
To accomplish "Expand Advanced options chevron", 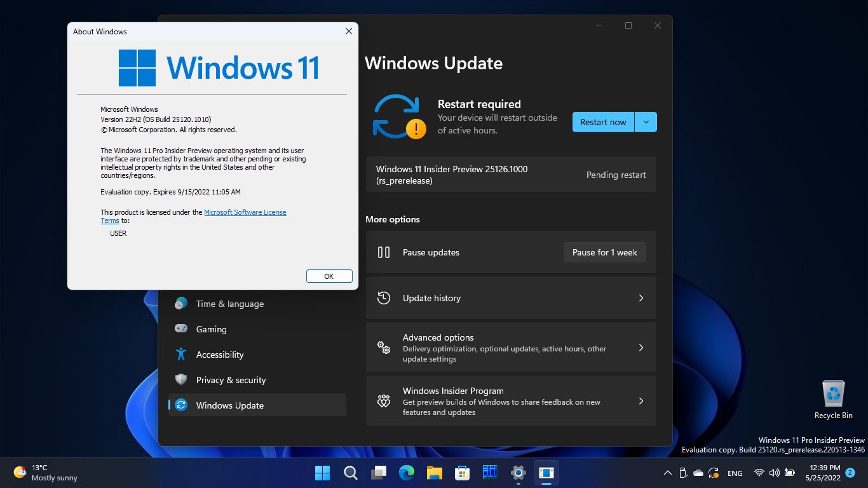I will coord(641,348).
